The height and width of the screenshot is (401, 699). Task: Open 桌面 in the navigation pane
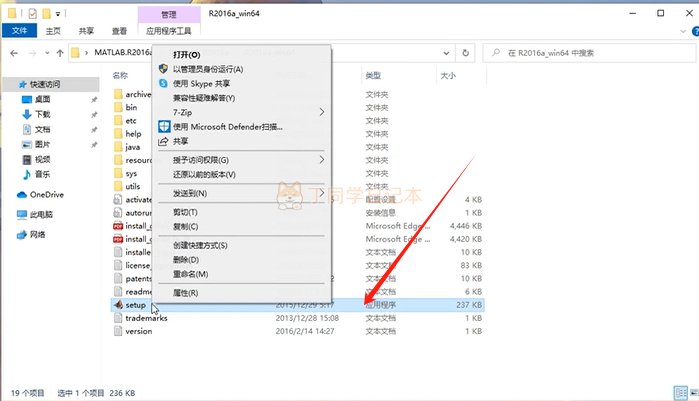[42, 99]
